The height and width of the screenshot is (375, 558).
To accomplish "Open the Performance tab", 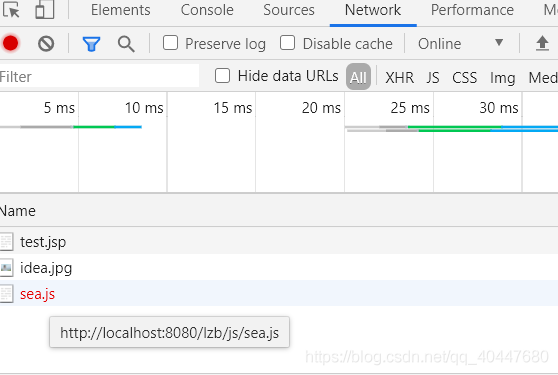I will coord(472,10).
